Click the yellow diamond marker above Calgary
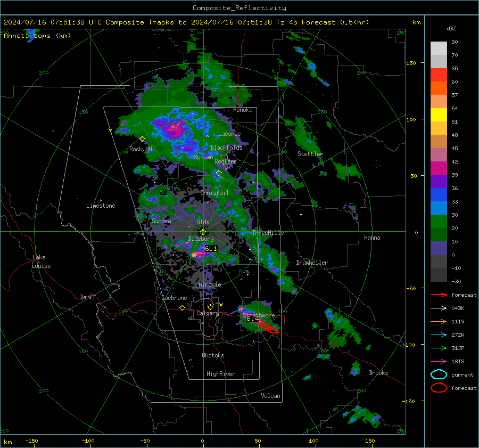The height and width of the screenshot is (448, 479). [x=210, y=307]
